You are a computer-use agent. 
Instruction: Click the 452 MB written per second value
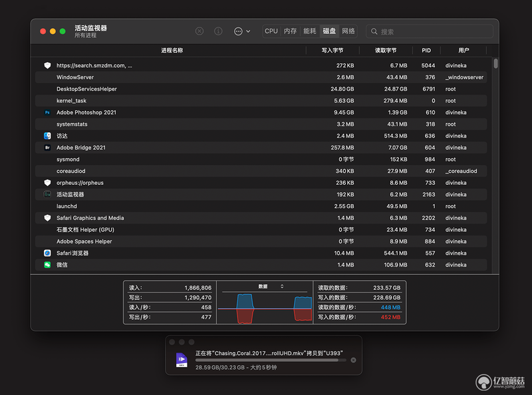point(390,317)
